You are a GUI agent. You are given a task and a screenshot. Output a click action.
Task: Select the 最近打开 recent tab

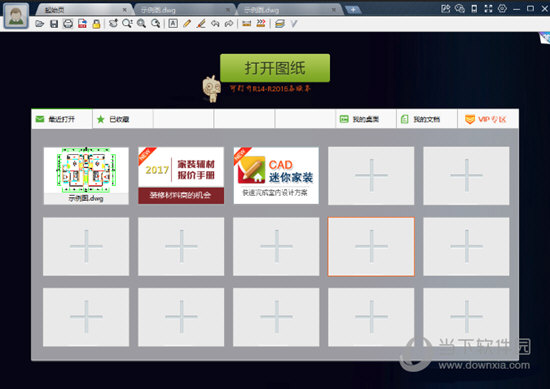(62, 119)
